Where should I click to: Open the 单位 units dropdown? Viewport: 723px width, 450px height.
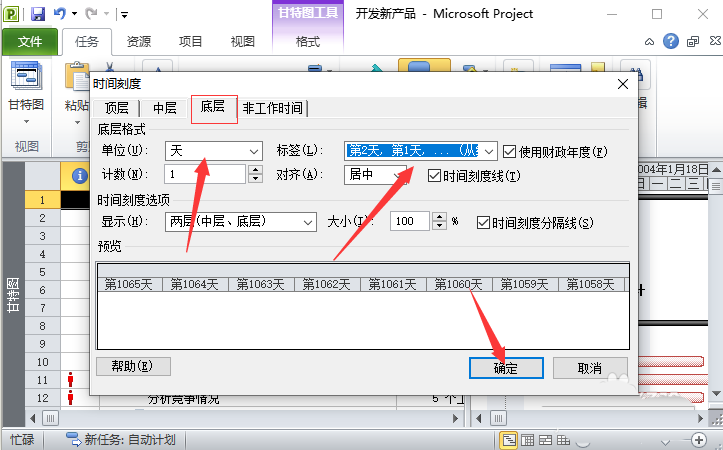coord(214,151)
